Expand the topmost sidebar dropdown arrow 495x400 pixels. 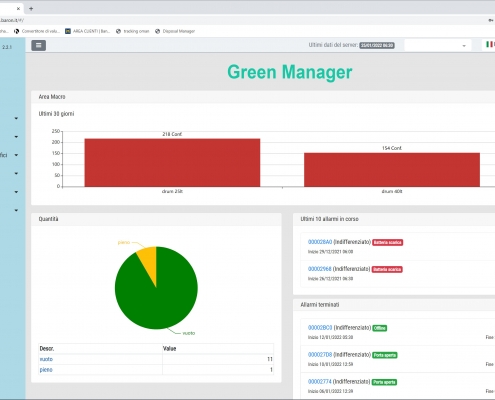point(16,118)
